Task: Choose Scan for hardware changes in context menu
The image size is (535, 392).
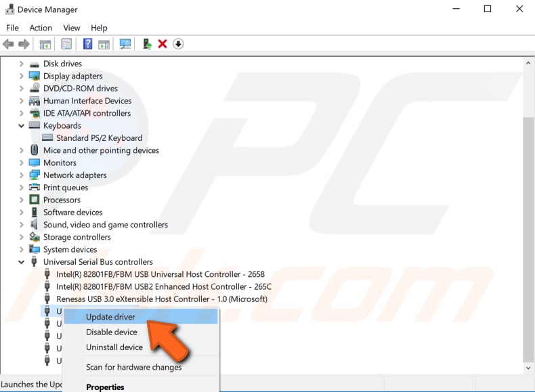Action: tap(141, 367)
